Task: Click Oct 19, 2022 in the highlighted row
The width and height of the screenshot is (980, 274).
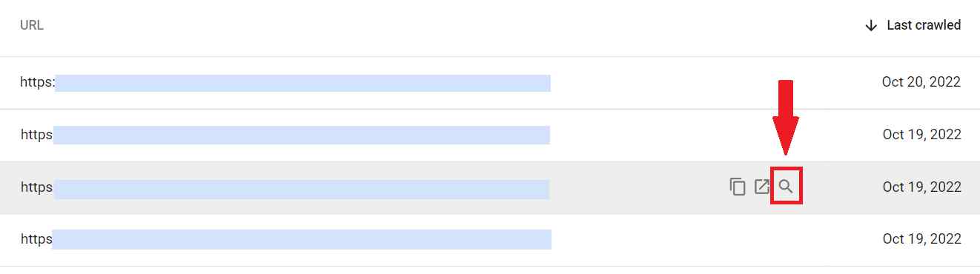Action: click(x=922, y=187)
